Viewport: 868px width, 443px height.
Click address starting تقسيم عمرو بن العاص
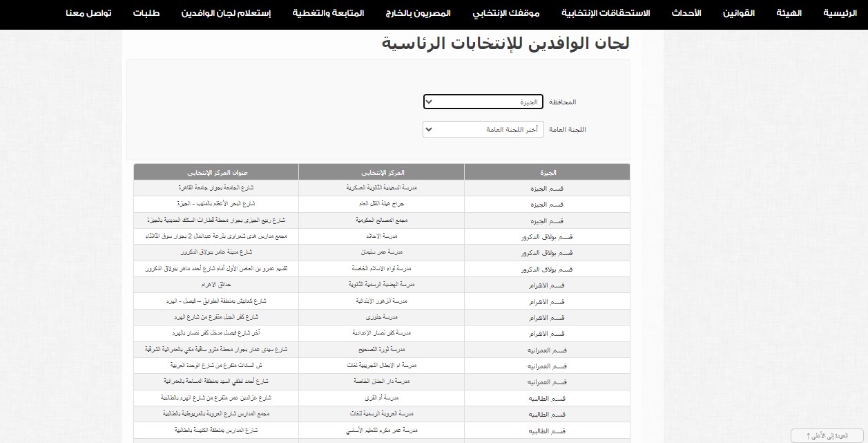(216, 269)
